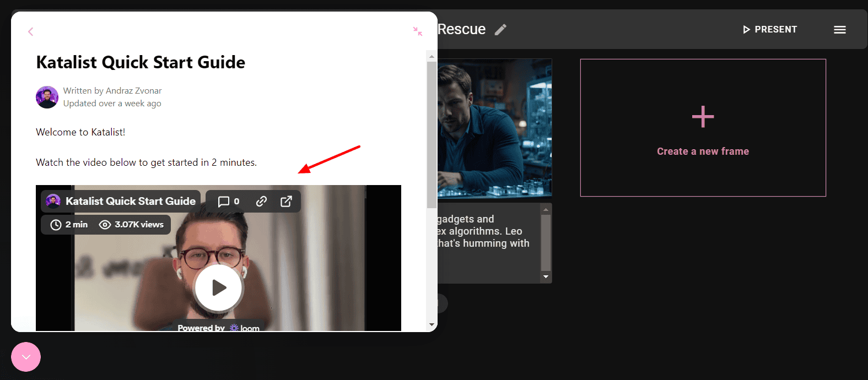Create a new frame
This screenshot has width=868, height=380.
[x=703, y=128]
